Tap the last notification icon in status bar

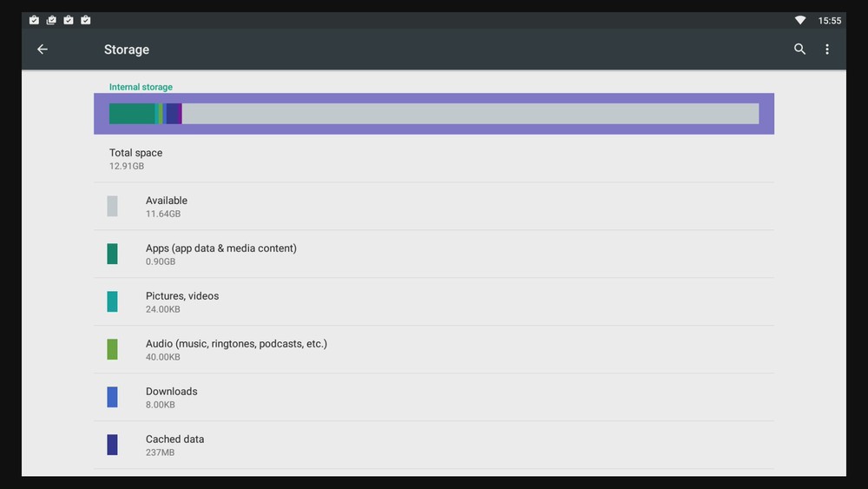pos(86,20)
